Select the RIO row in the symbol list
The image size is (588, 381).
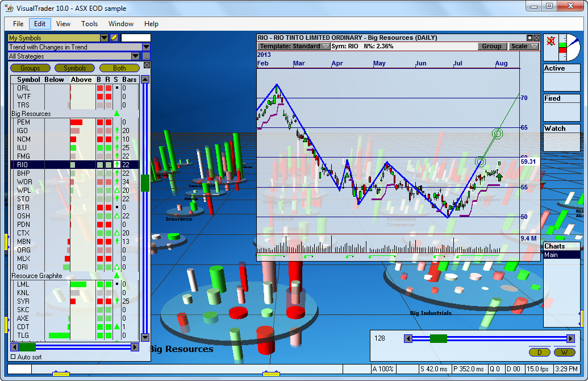(75, 164)
